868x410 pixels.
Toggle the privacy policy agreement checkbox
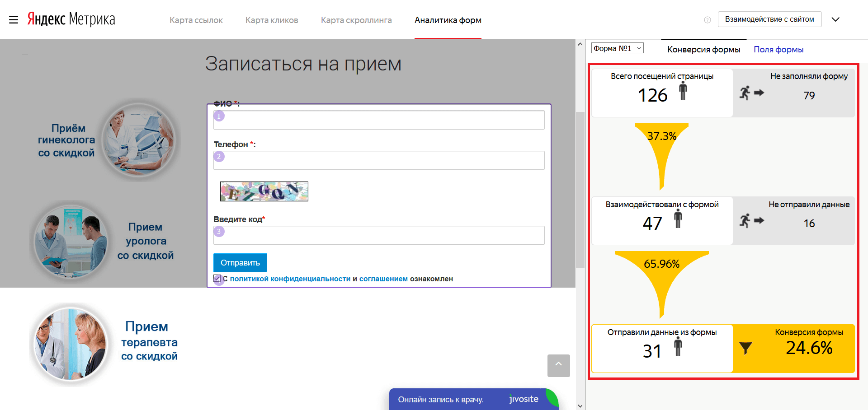[x=217, y=279]
